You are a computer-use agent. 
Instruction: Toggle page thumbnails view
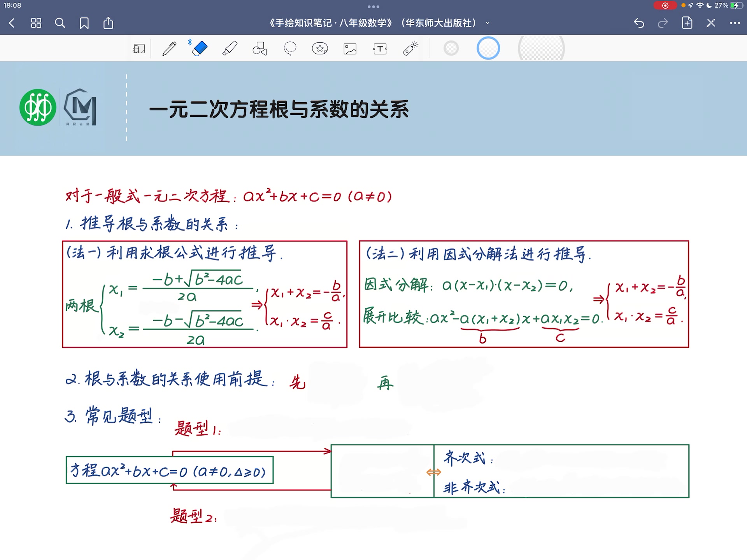click(x=36, y=23)
